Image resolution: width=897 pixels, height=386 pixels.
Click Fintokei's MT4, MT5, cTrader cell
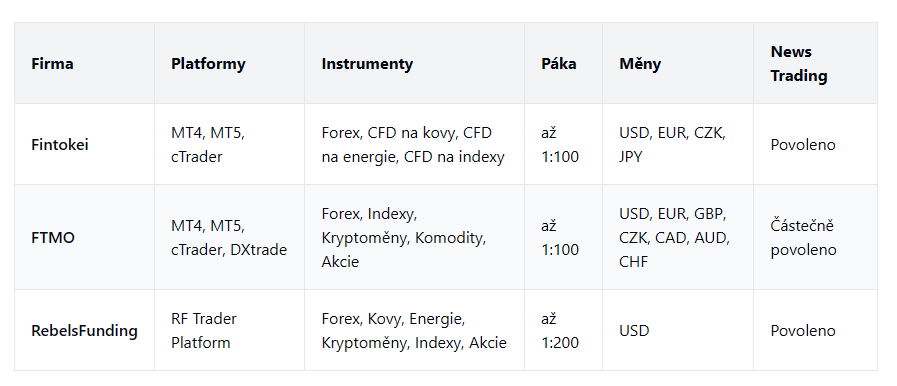(x=229, y=145)
